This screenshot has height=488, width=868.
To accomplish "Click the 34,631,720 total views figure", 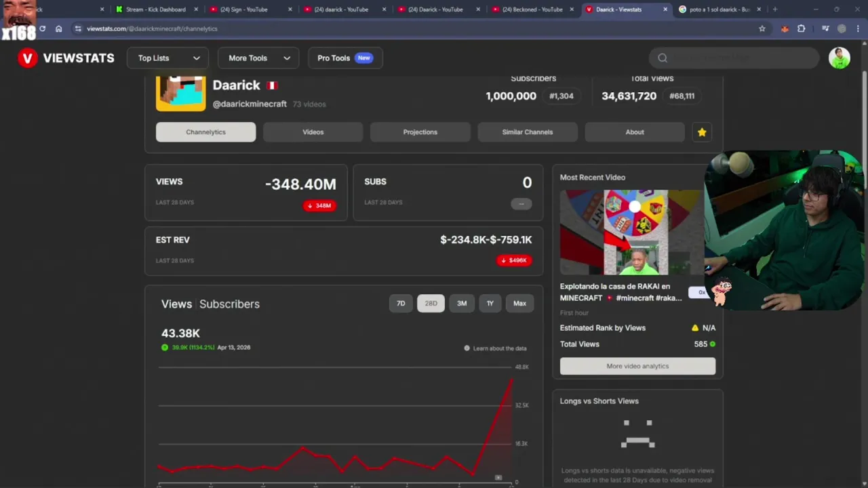I will tap(629, 96).
